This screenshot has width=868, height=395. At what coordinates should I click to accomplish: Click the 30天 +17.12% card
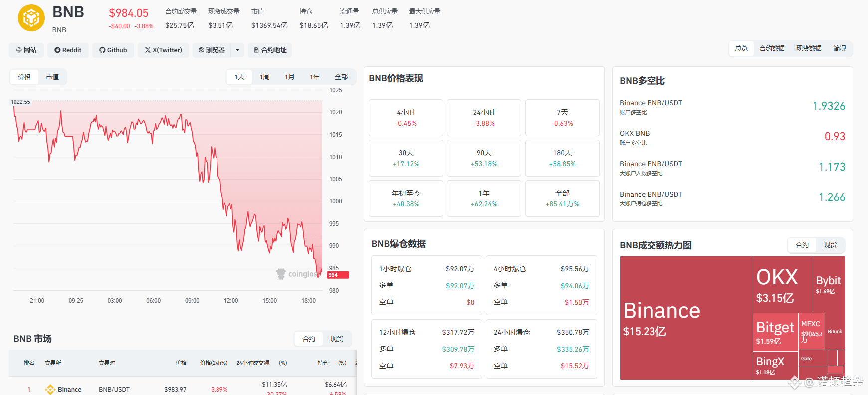point(406,158)
